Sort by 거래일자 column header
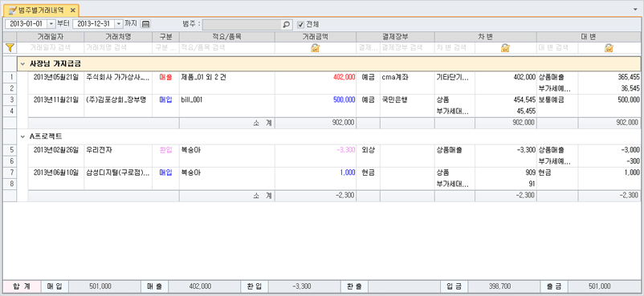Screen dimensions: 644x296 pos(51,37)
